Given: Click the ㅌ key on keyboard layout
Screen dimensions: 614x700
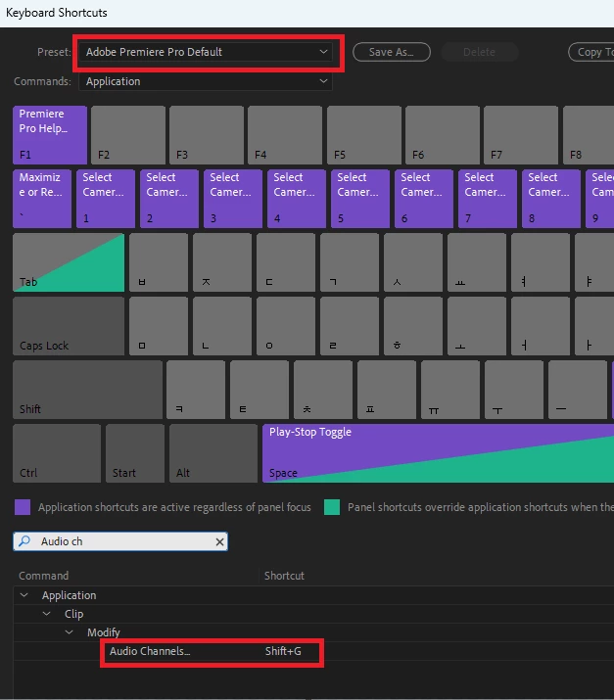Looking at the screenshot, I should tap(260, 390).
